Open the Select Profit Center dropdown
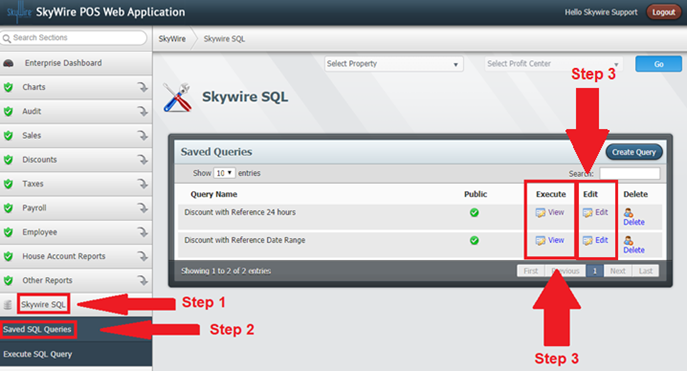Viewport: 687px width, 371px height. [x=554, y=64]
